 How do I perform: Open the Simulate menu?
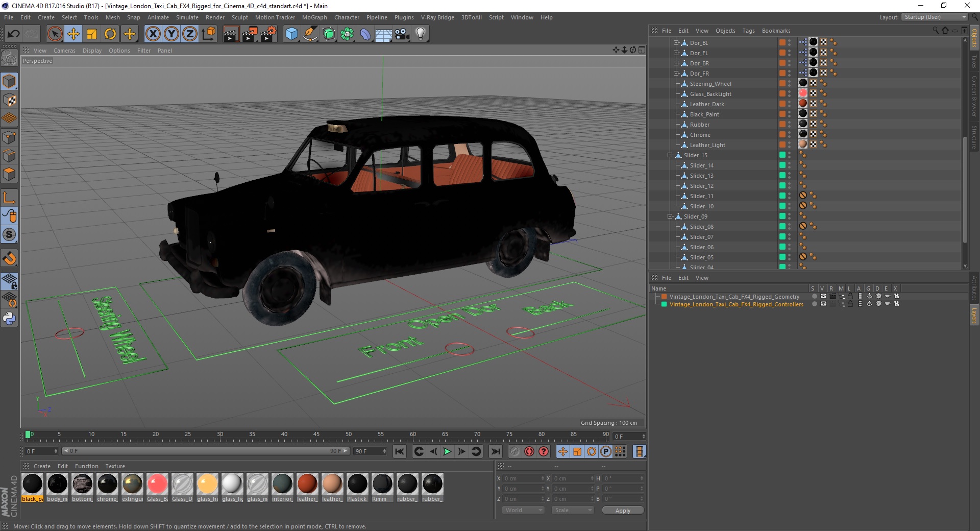tap(187, 17)
